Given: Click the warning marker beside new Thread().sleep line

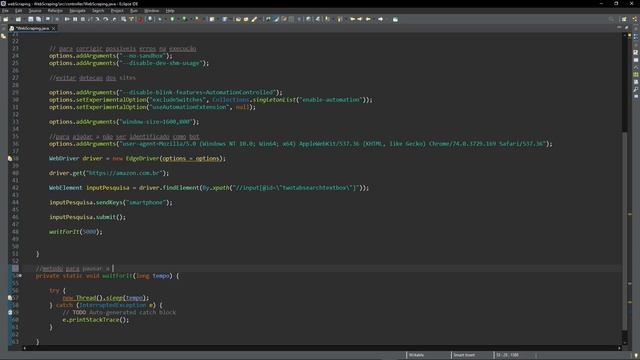Looking at the screenshot, I should pyautogui.click(x=10, y=298).
